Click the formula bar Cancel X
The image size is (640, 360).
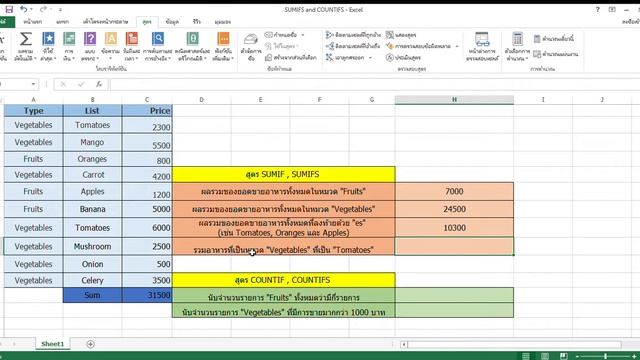(63, 84)
